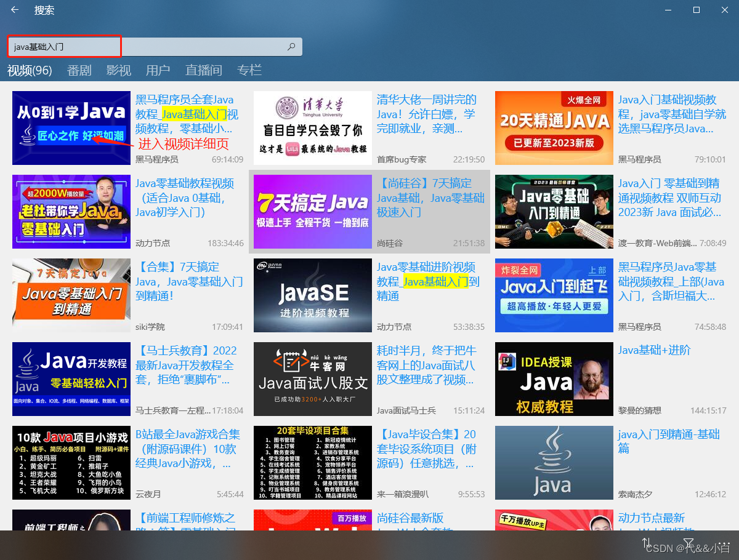This screenshot has width=739, height=560.
Task: Open the JavaSE进阶视频教程 thumbnail
Action: coord(313,295)
